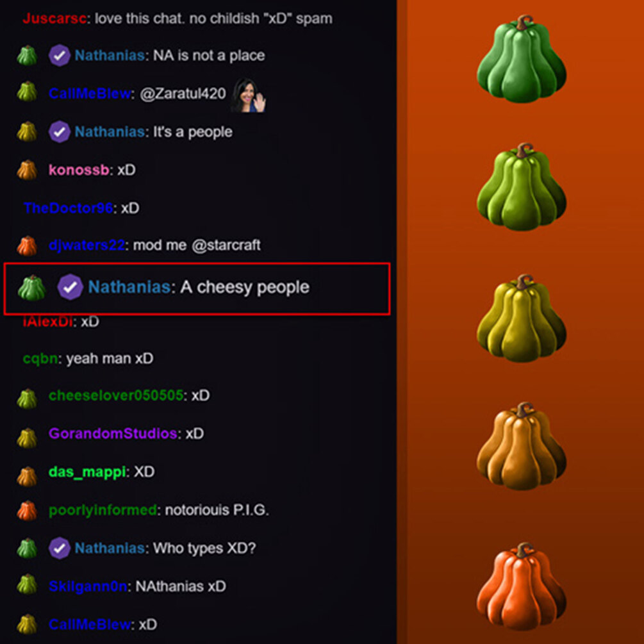Screen dimensions: 644x644
Task: Open poorlyinformed's username
Action: [x=103, y=510]
